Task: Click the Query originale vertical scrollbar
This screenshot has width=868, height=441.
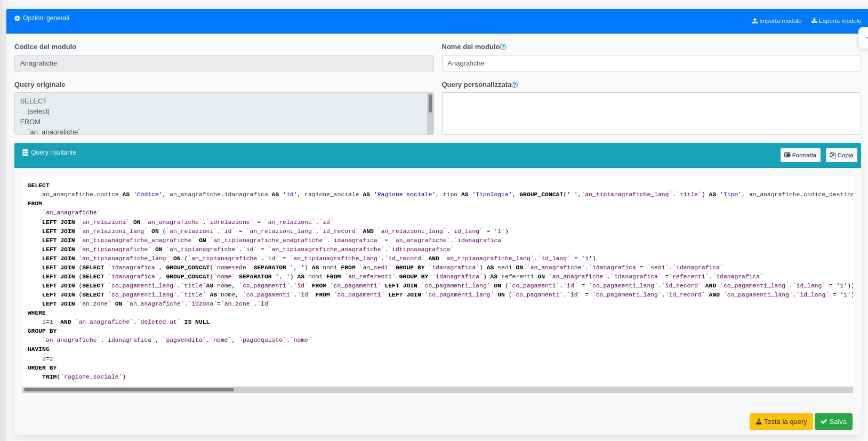Action: point(430,104)
